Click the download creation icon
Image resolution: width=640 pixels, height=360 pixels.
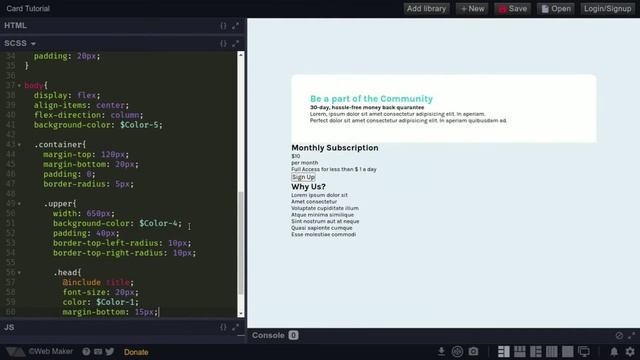pyautogui.click(x=441, y=352)
